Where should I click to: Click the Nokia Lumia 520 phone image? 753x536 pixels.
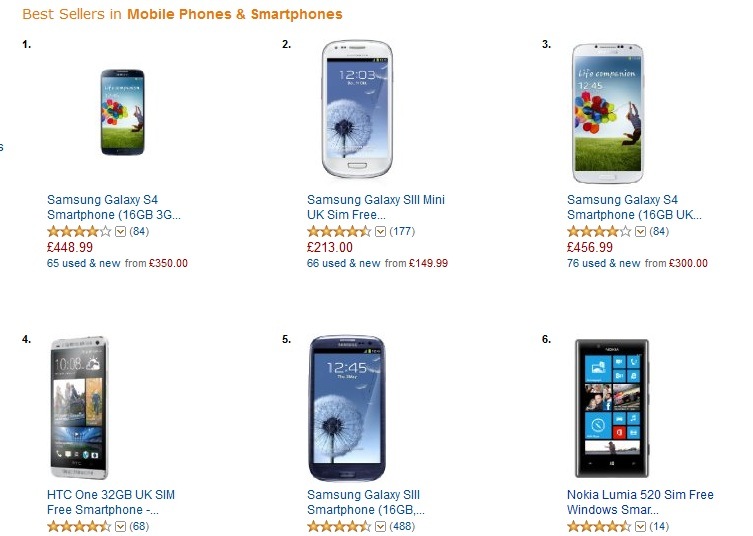[x=610, y=408]
